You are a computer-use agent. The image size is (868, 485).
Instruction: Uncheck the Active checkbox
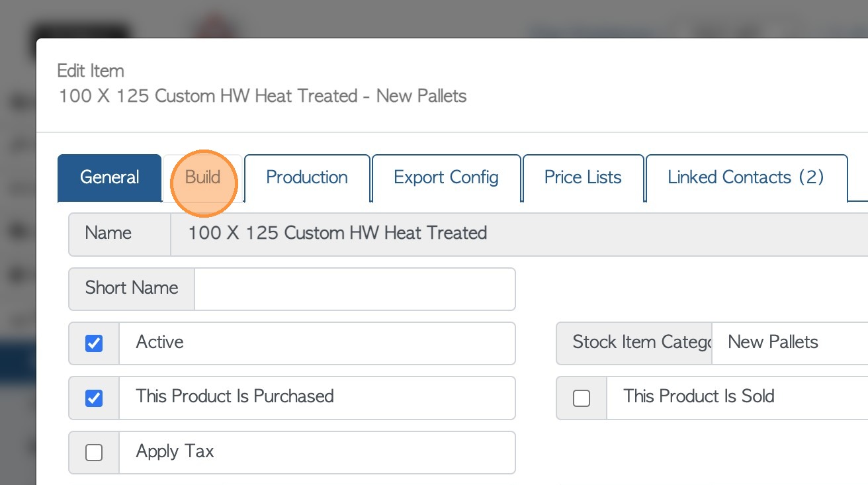click(x=94, y=343)
